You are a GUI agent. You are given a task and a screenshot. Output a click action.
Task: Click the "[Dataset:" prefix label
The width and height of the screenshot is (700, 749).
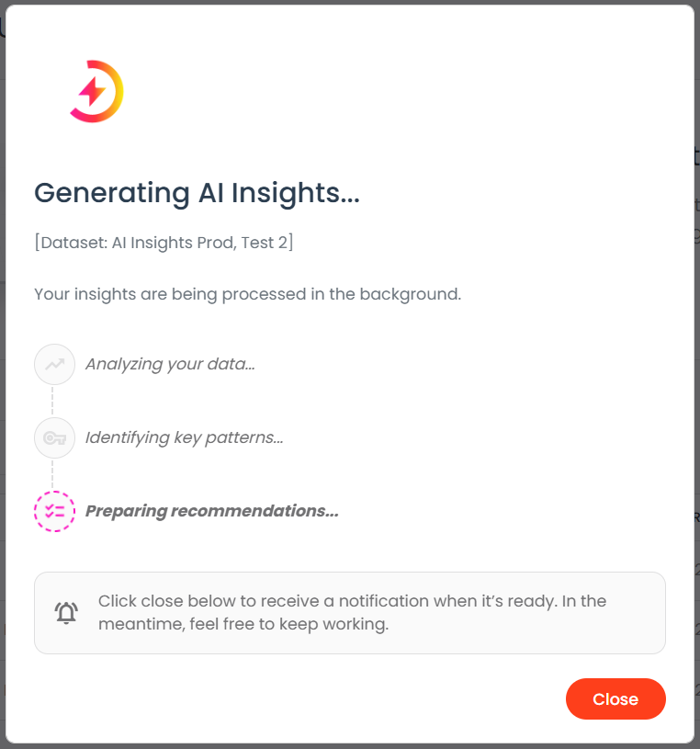click(x=64, y=243)
